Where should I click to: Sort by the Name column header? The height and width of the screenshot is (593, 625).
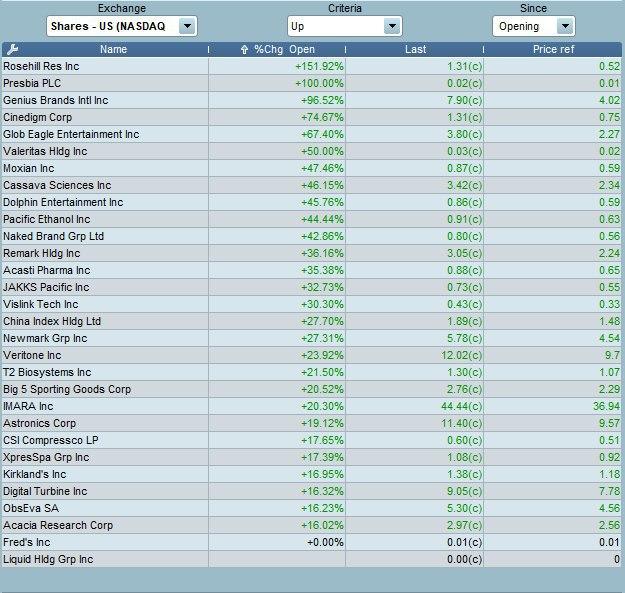click(114, 49)
